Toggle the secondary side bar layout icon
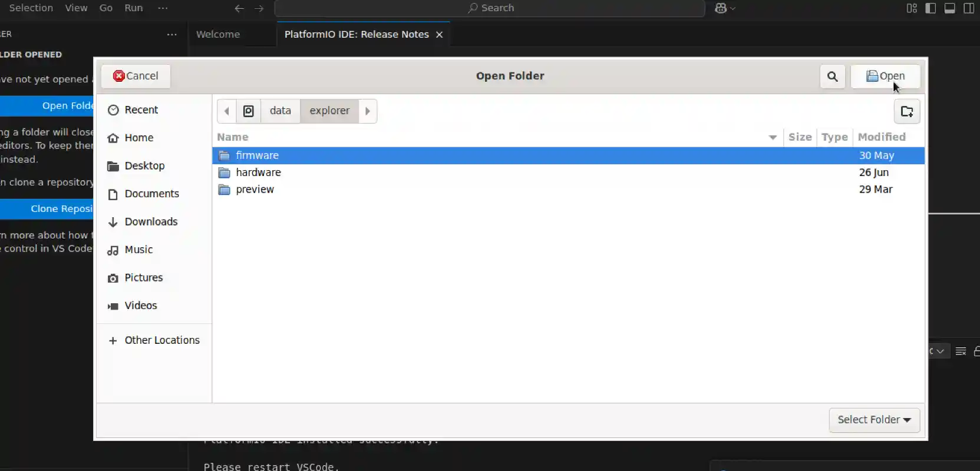 click(x=969, y=8)
